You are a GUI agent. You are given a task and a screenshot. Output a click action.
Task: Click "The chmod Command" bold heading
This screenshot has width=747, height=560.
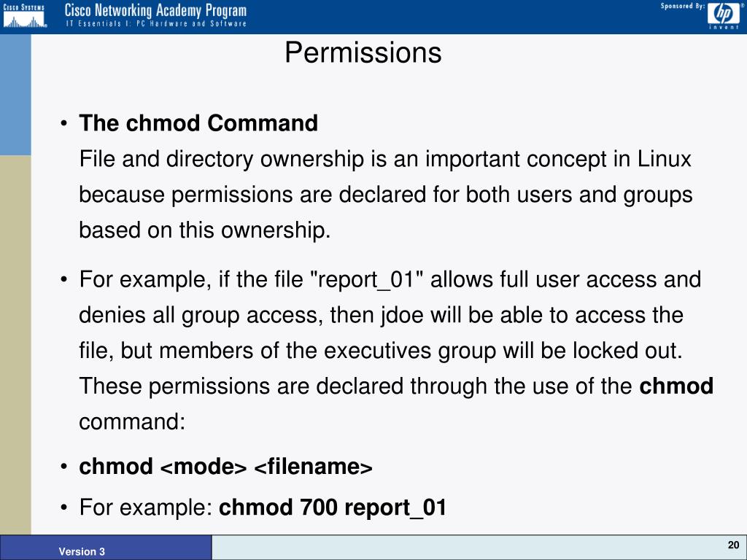click(198, 123)
